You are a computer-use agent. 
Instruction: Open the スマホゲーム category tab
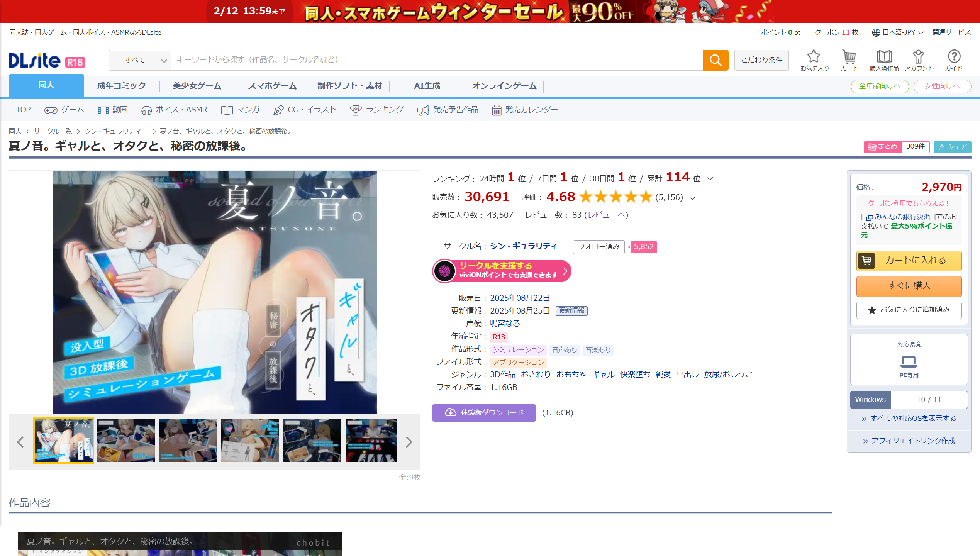(x=272, y=85)
